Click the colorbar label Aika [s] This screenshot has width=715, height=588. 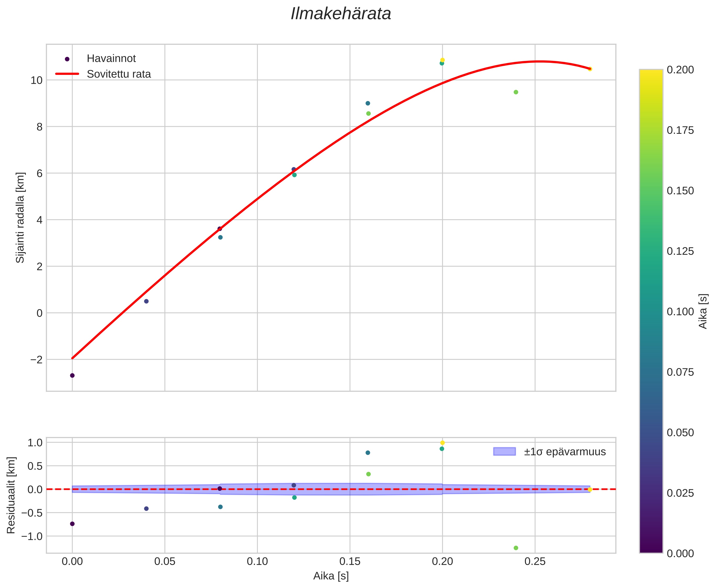tap(703, 311)
